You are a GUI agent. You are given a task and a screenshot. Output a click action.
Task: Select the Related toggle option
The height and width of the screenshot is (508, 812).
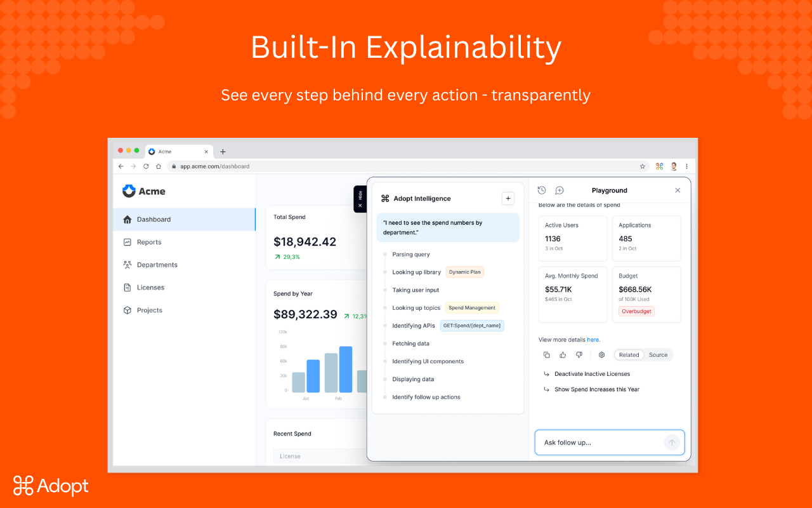click(629, 355)
